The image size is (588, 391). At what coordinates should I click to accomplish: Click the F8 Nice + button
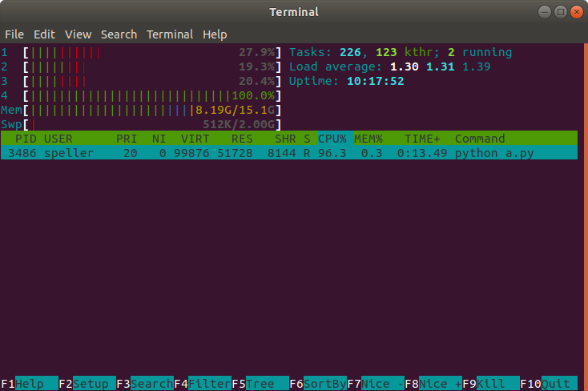[433, 384]
